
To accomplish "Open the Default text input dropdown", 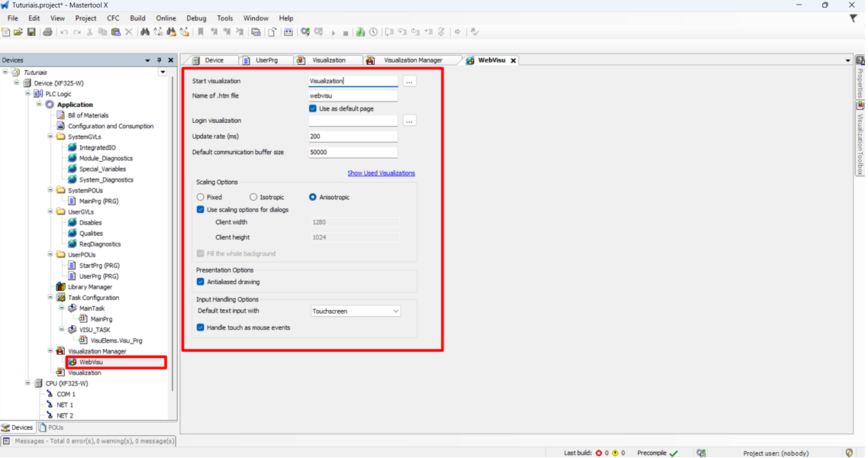I will pyautogui.click(x=356, y=311).
